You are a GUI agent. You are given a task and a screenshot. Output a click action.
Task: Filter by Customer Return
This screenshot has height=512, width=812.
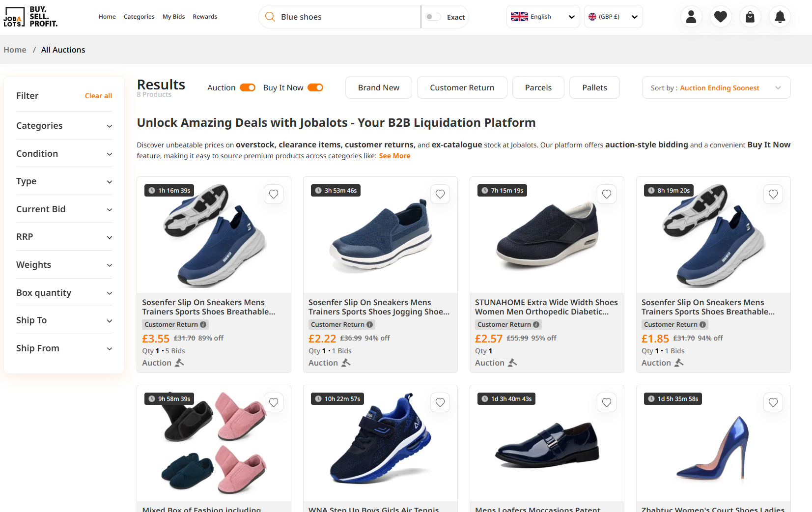[462, 87]
